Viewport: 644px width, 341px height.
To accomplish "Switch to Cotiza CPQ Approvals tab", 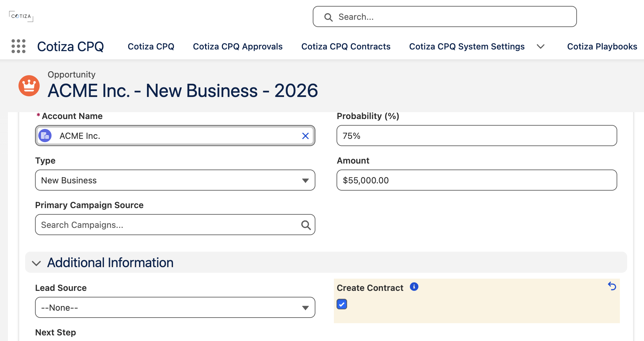I will tap(238, 46).
